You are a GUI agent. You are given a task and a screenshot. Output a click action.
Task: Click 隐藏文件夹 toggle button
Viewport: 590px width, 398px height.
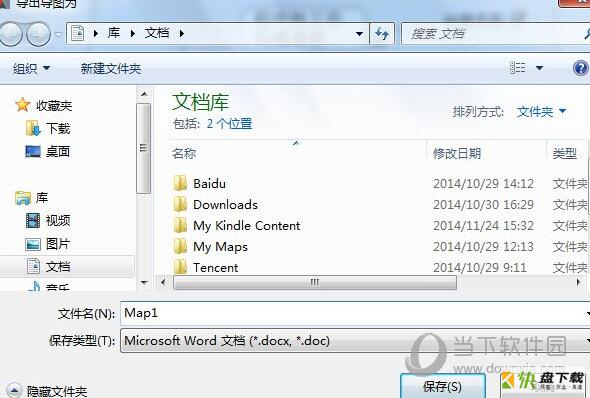(x=47, y=391)
